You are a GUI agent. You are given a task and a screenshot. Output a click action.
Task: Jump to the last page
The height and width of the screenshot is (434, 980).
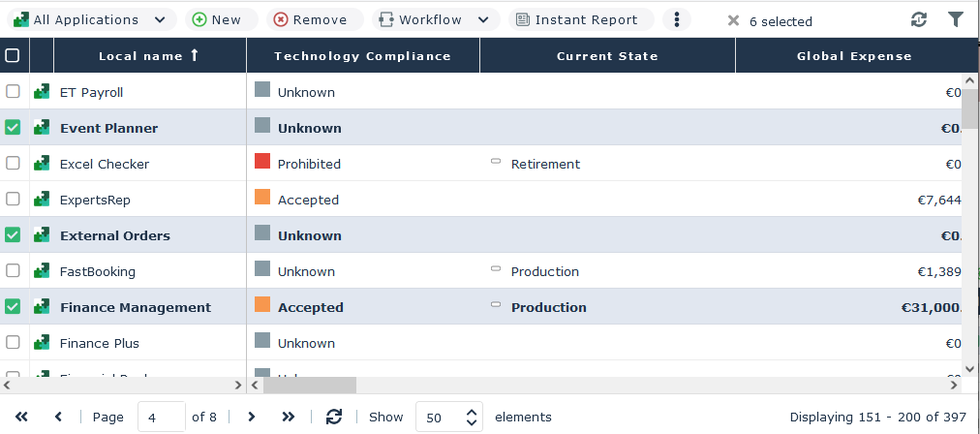288,417
